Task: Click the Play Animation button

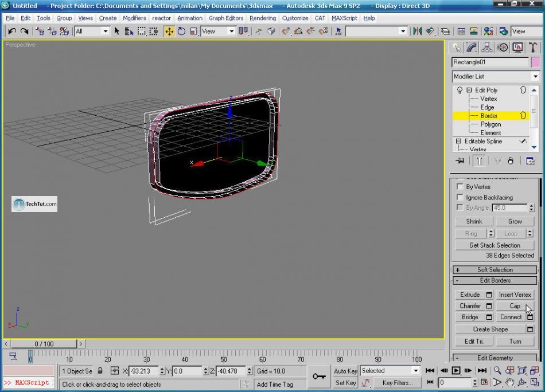Action: coord(456,370)
